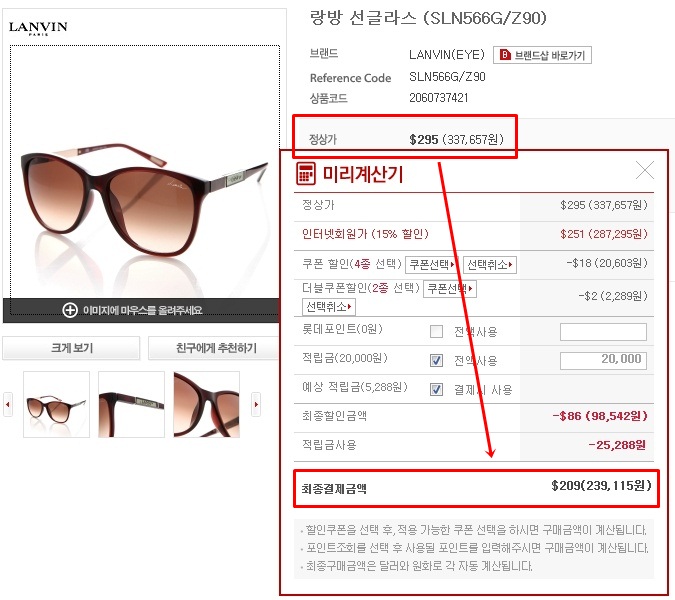
Task: Click the red calculator icon
Action: (x=306, y=173)
